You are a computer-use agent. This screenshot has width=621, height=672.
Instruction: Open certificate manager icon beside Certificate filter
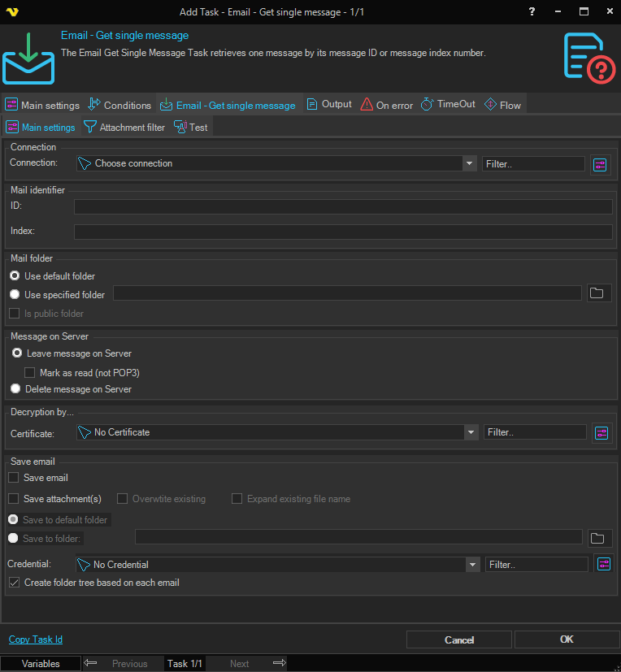601,433
